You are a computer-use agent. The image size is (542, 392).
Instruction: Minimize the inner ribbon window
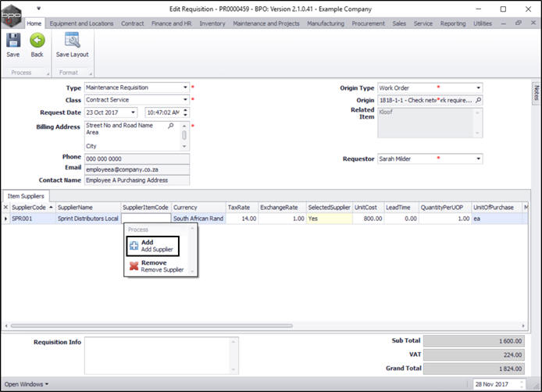[x=503, y=23]
